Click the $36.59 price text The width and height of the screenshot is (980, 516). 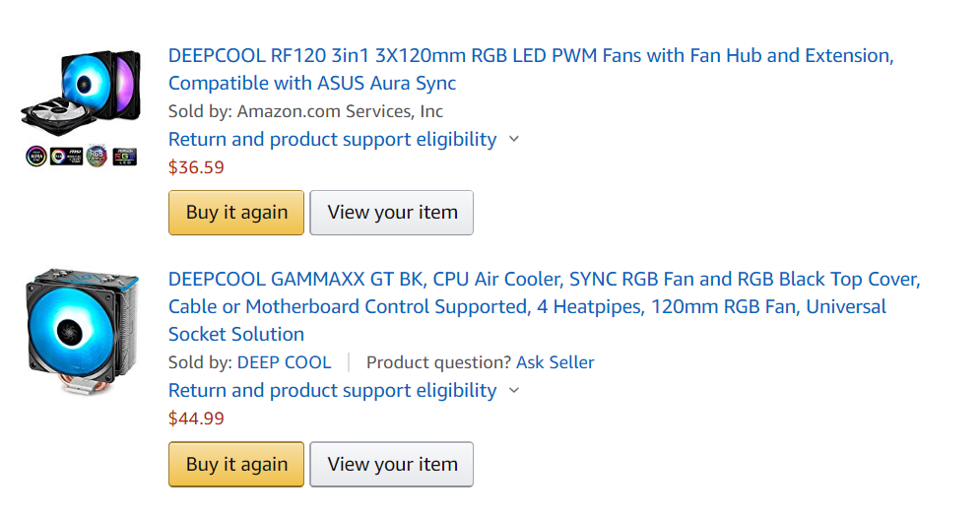(x=196, y=167)
